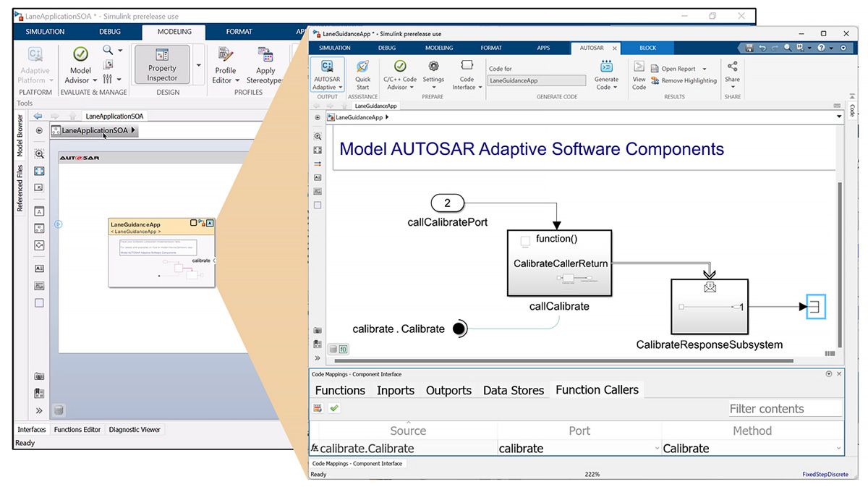
Task: Run the C/C++ Code Advisor
Action: click(x=399, y=75)
